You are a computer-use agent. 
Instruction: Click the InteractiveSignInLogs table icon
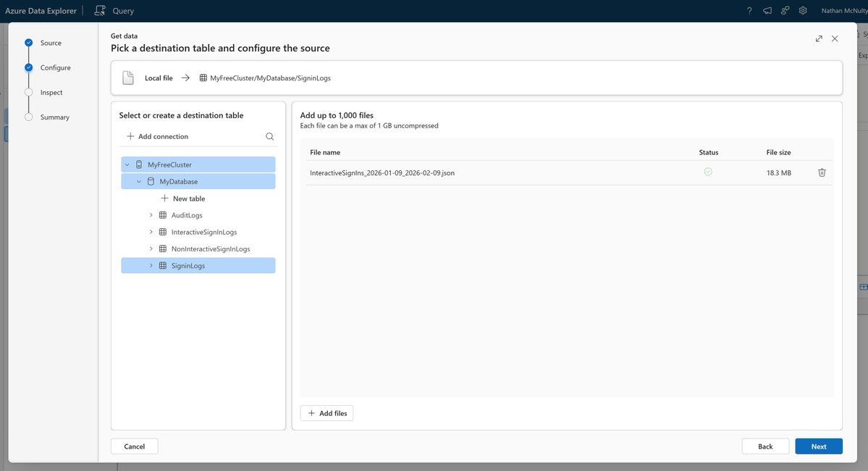[x=163, y=232]
